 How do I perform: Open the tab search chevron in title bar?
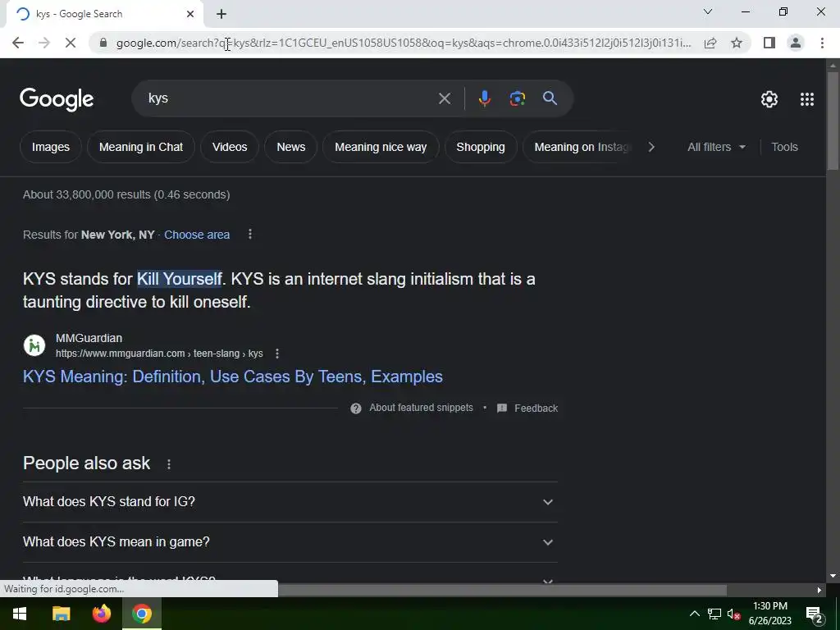pyautogui.click(x=708, y=11)
